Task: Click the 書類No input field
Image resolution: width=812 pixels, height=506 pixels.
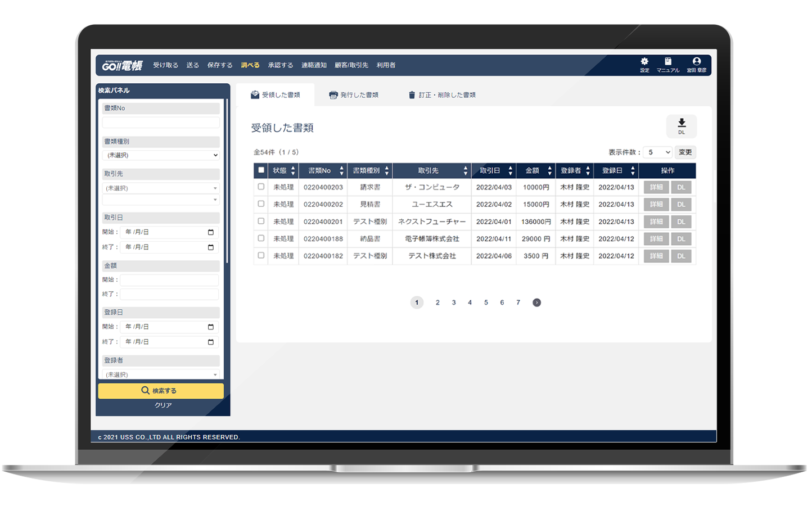Action: 161,123
